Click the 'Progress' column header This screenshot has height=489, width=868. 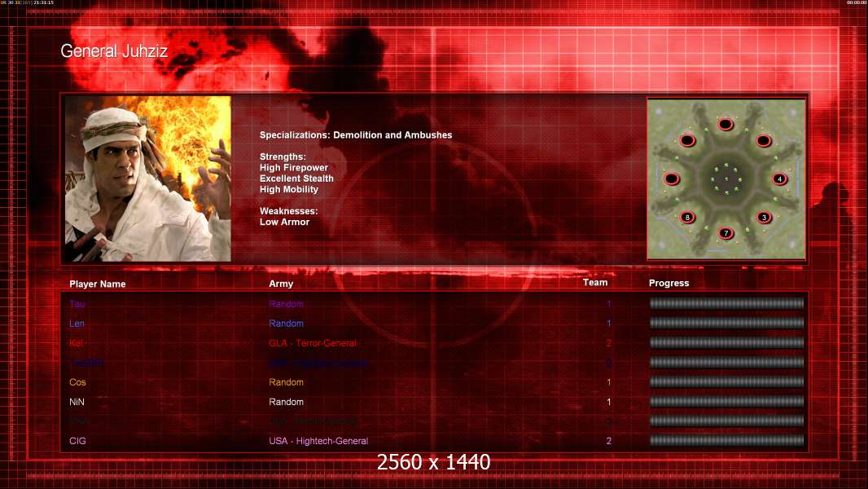click(669, 283)
